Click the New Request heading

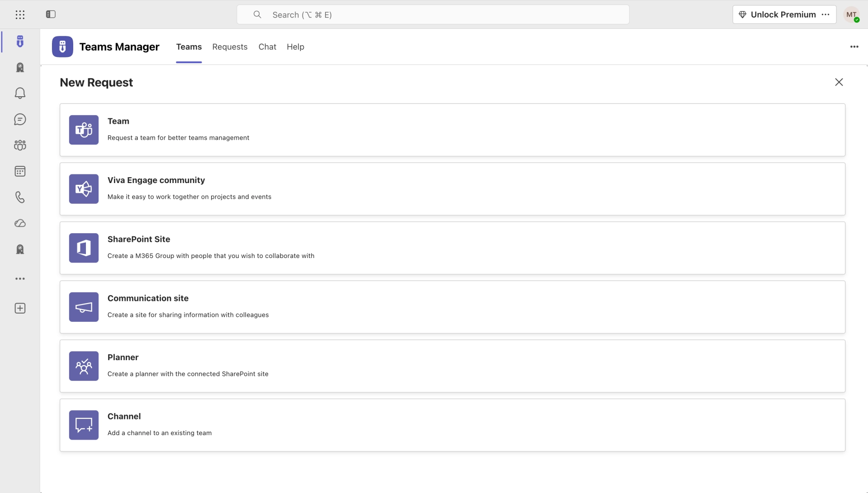[96, 82]
